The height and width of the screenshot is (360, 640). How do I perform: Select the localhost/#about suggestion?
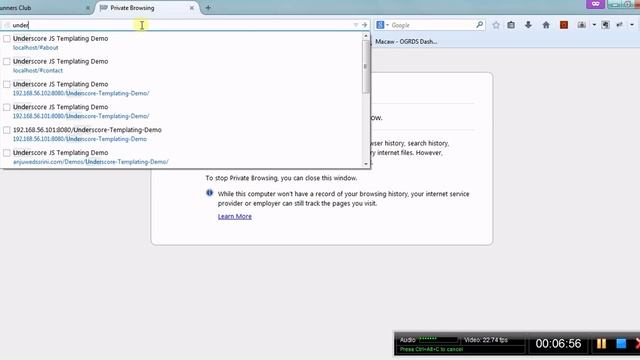[x=182, y=43]
